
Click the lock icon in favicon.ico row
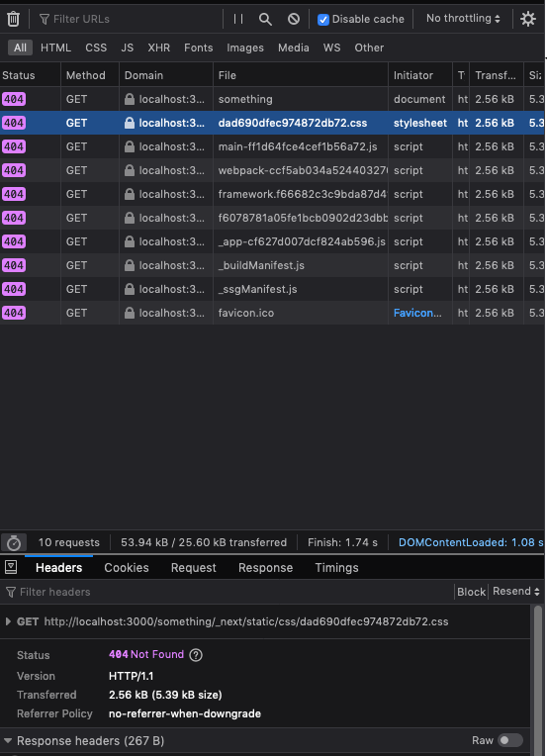pos(130,313)
